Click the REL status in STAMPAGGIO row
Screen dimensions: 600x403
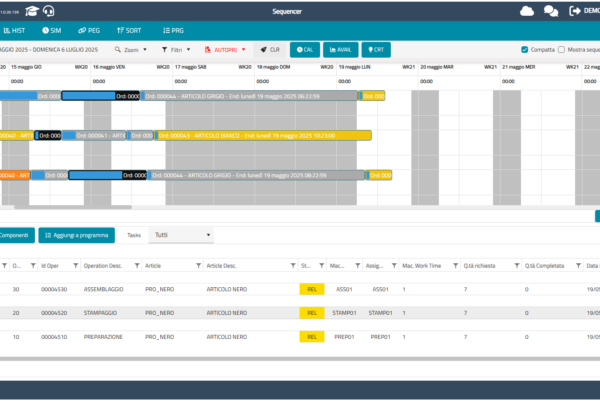pyautogui.click(x=312, y=313)
